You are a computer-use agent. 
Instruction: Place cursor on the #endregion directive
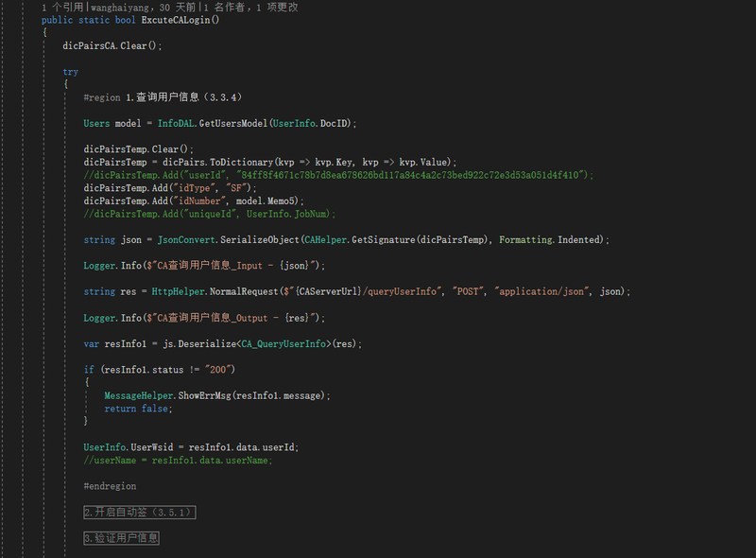tap(110, 486)
